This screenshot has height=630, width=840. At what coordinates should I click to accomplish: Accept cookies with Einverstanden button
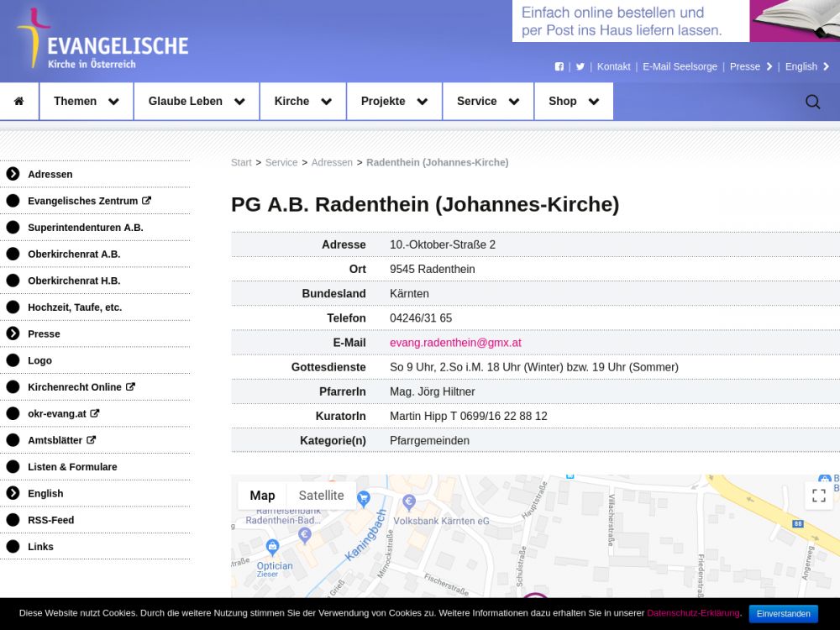click(x=783, y=614)
